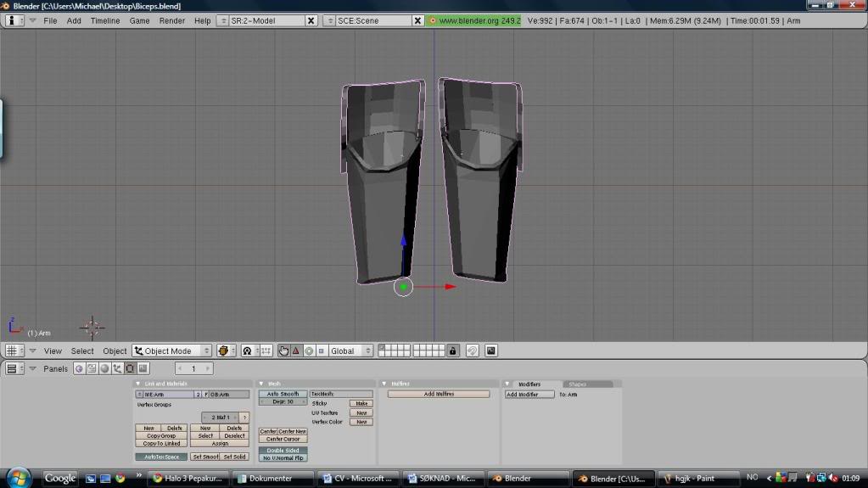Open the Global orientation dropdown
This screenshot has width=868, height=488.
click(x=350, y=351)
